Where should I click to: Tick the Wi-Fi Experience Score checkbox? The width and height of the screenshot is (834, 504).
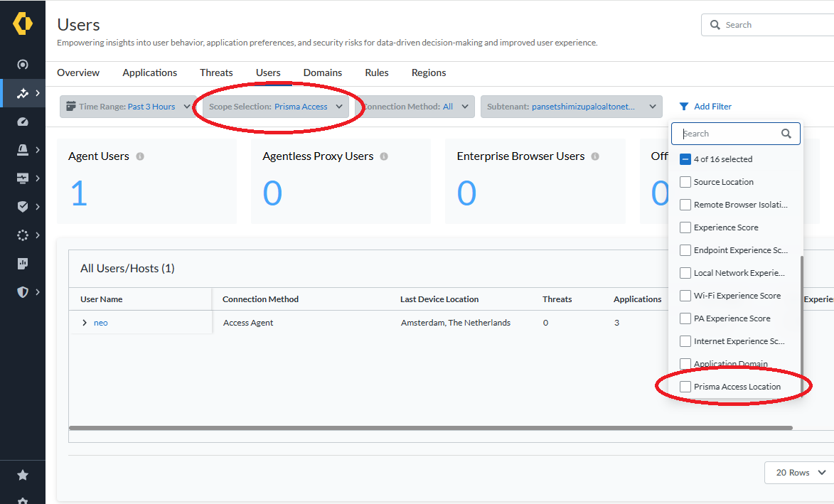(685, 296)
